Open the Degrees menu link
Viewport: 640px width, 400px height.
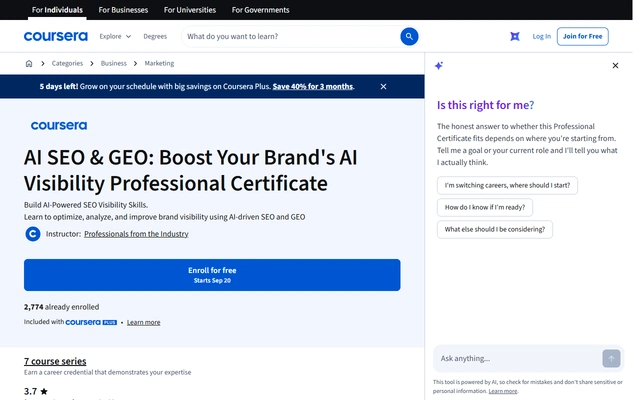pos(155,36)
